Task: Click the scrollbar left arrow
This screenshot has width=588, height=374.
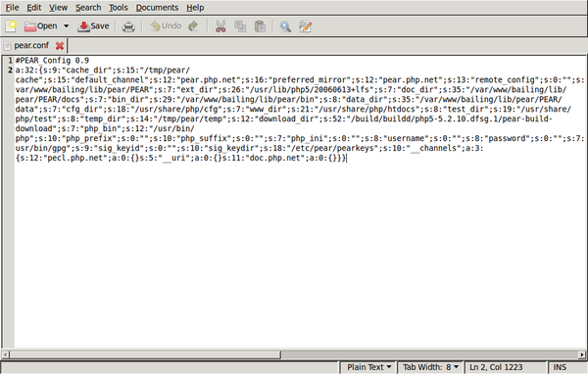Action: pos(5,354)
